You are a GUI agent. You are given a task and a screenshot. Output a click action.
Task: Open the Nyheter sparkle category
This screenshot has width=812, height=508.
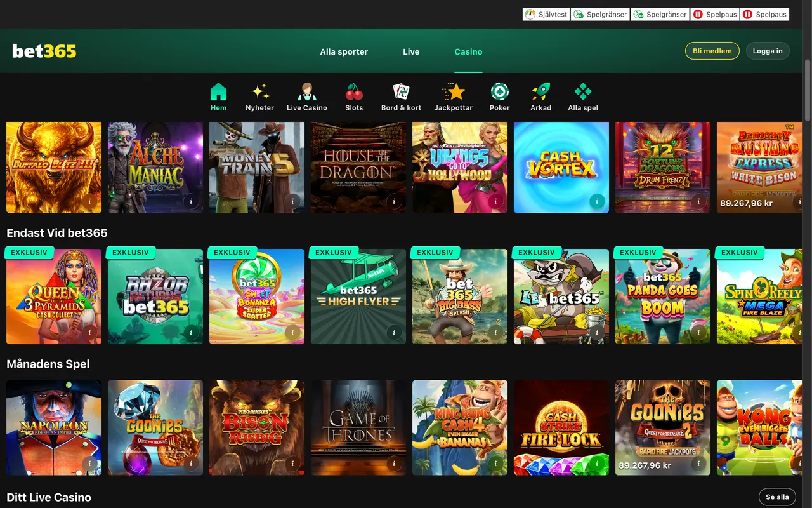pos(259,97)
